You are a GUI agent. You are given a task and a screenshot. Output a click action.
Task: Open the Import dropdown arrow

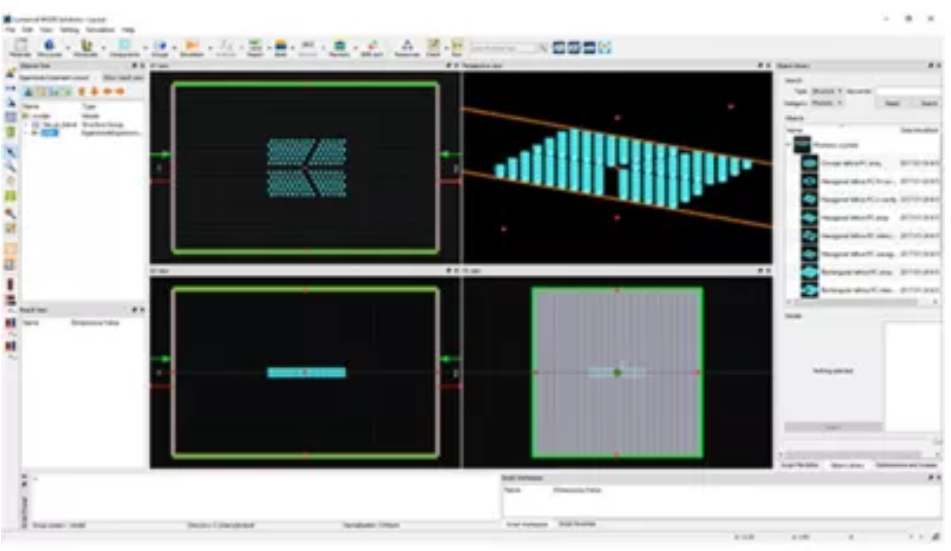[x=269, y=47]
